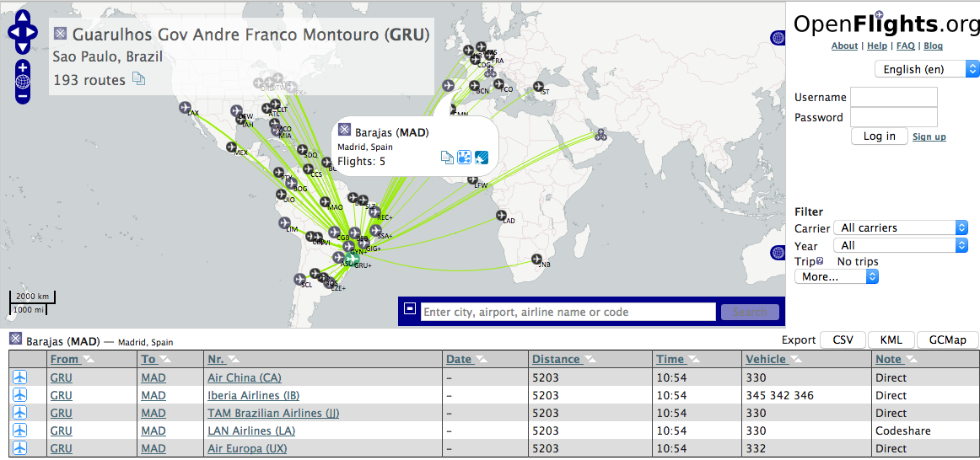Screen dimensions: 980x460
Task: Open LAN Airlines (LA) link
Action: (251, 431)
